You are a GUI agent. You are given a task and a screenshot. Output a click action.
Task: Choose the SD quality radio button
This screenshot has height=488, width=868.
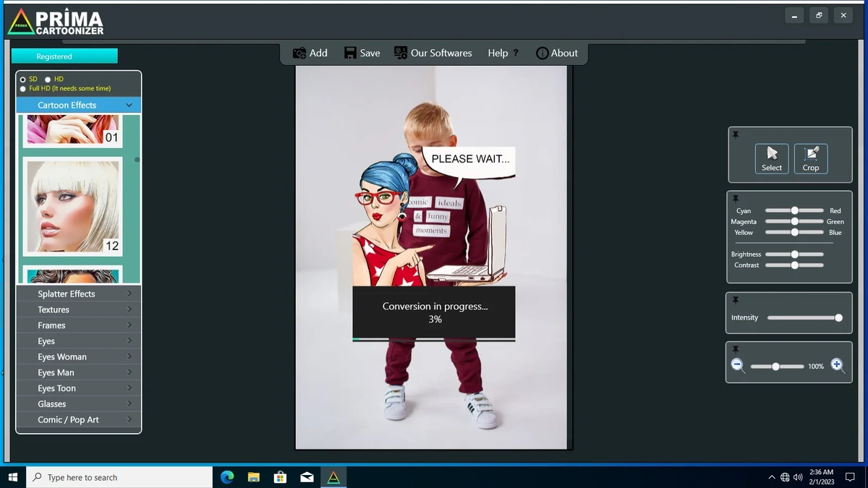click(23, 80)
